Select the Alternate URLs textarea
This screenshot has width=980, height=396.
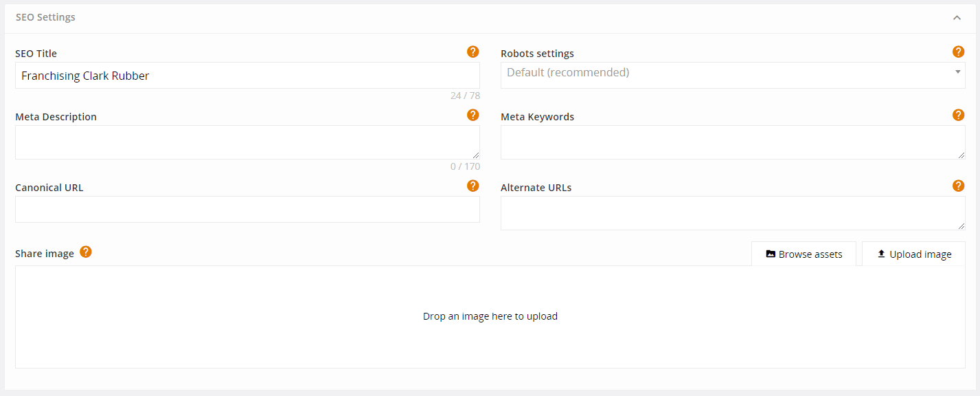(733, 212)
